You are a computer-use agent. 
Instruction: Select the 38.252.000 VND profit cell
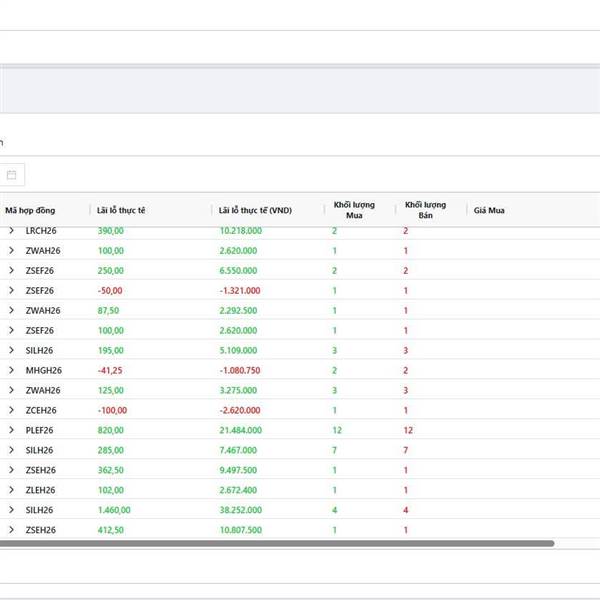[241, 510]
